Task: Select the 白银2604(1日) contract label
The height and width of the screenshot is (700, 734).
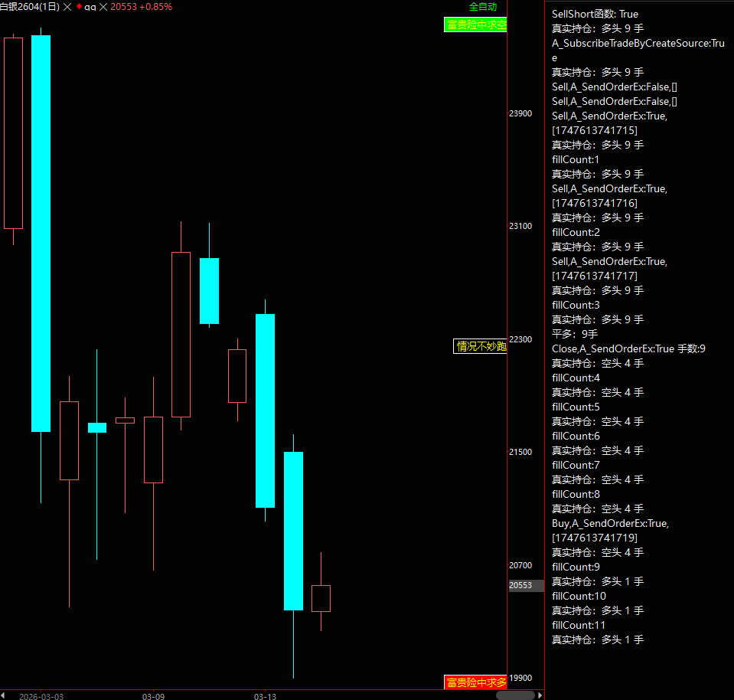Action: (29, 7)
